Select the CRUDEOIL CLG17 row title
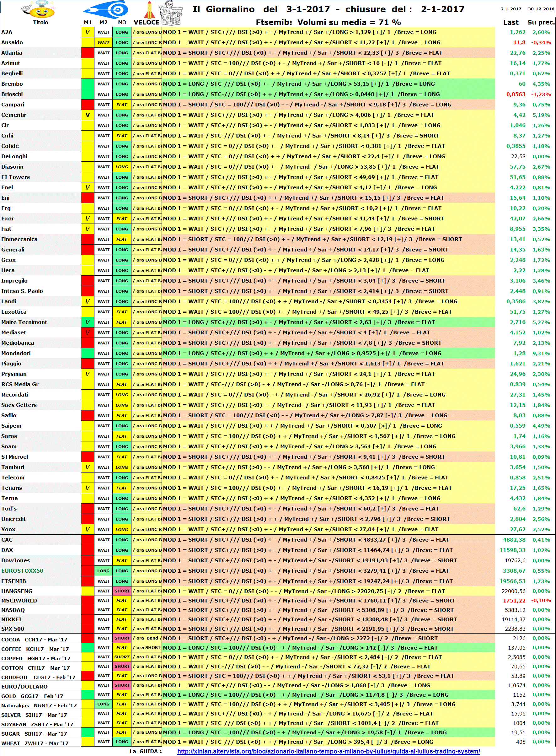The image size is (556, 756). [x=38, y=677]
